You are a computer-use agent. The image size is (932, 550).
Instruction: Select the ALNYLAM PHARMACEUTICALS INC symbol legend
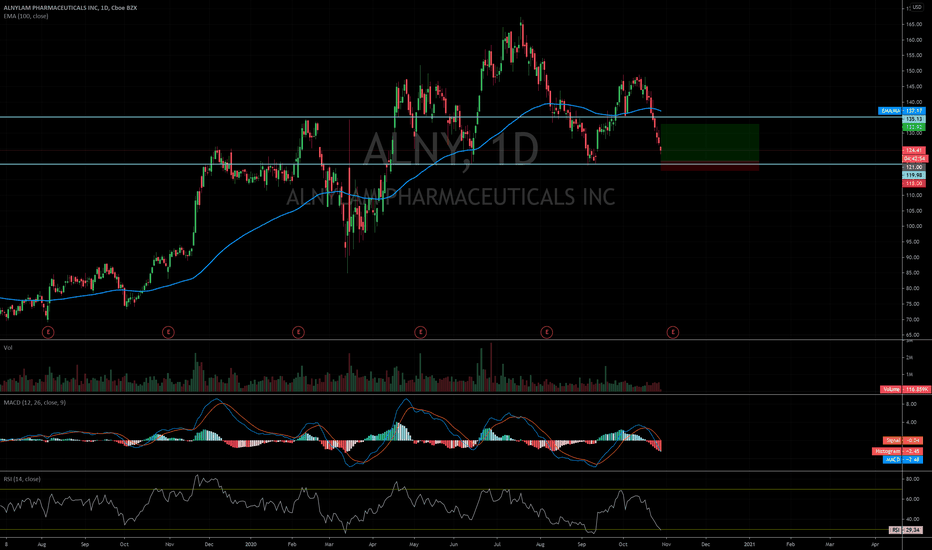click(70, 8)
